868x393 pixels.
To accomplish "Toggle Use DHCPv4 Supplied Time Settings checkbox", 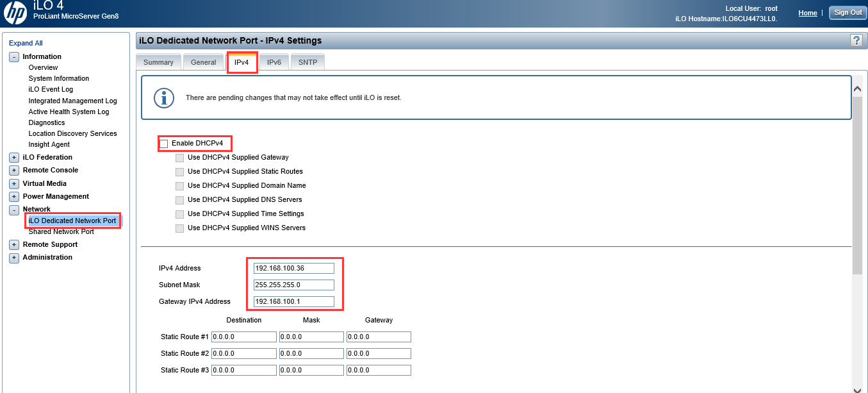I will point(179,214).
